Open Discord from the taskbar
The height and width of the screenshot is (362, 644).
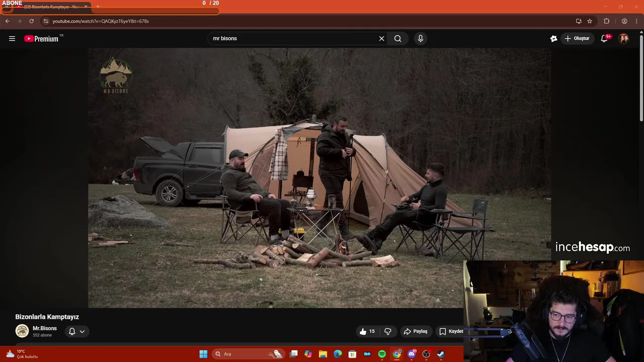coord(412,354)
